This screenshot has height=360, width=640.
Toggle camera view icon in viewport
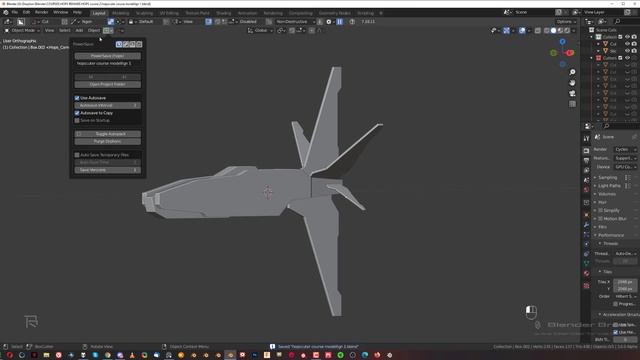click(572, 93)
